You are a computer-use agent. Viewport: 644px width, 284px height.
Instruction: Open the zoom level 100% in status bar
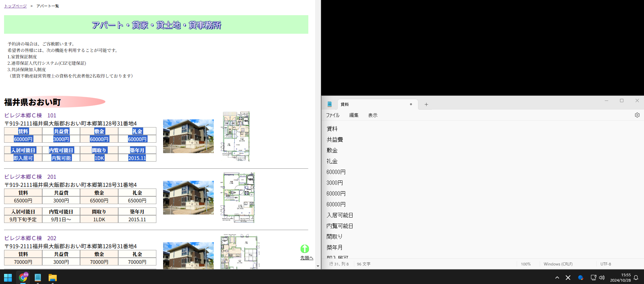(525, 264)
